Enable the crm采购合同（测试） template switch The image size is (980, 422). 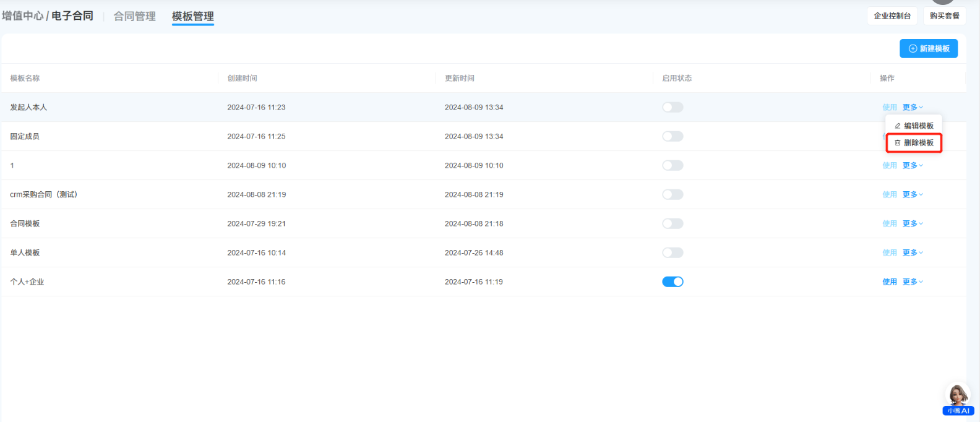tap(673, 194)
